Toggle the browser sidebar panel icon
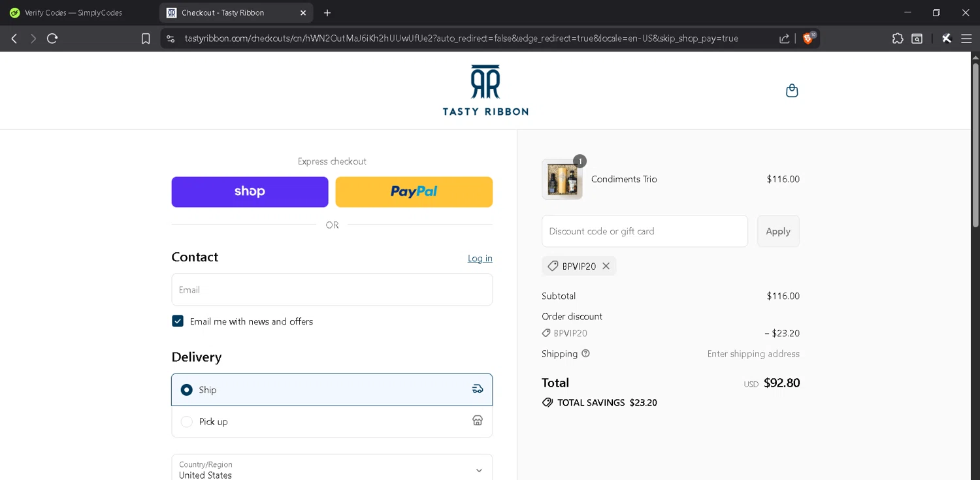Image resolution: width=980 pixels, height=480 pixels. click(x=917, y=39)
